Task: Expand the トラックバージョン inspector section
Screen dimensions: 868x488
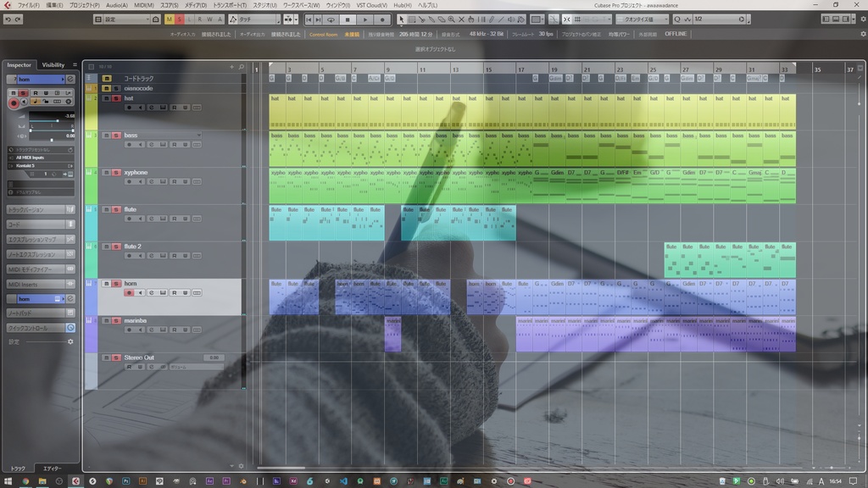Action: 40,210
